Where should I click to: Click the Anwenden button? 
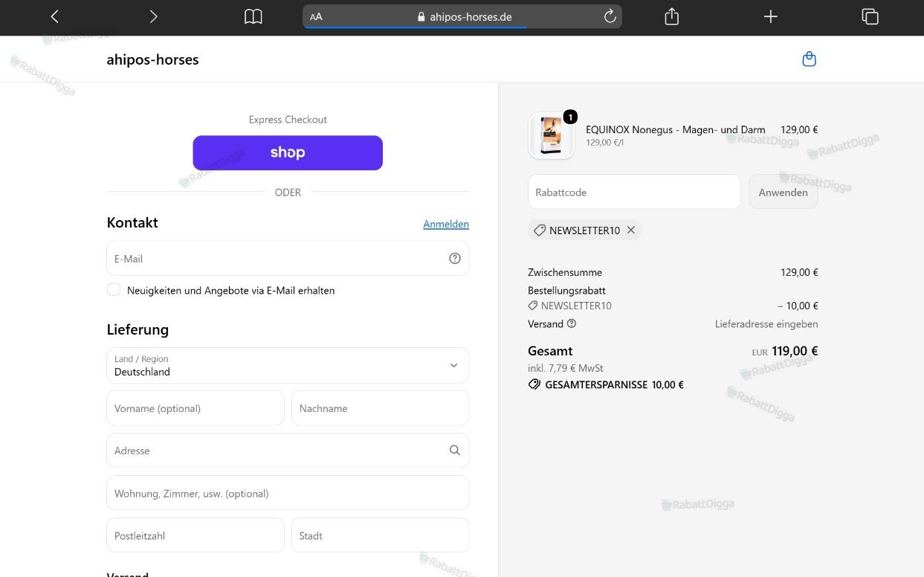pos(783,192)
